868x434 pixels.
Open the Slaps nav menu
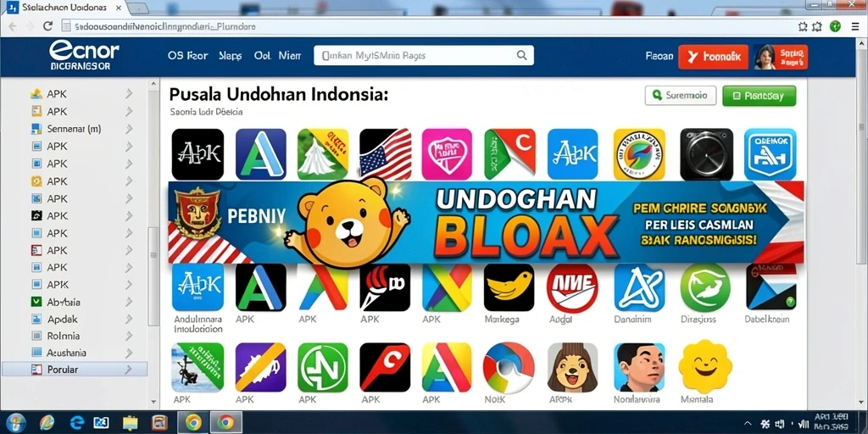pyautogui.click(x=231, y=55)
